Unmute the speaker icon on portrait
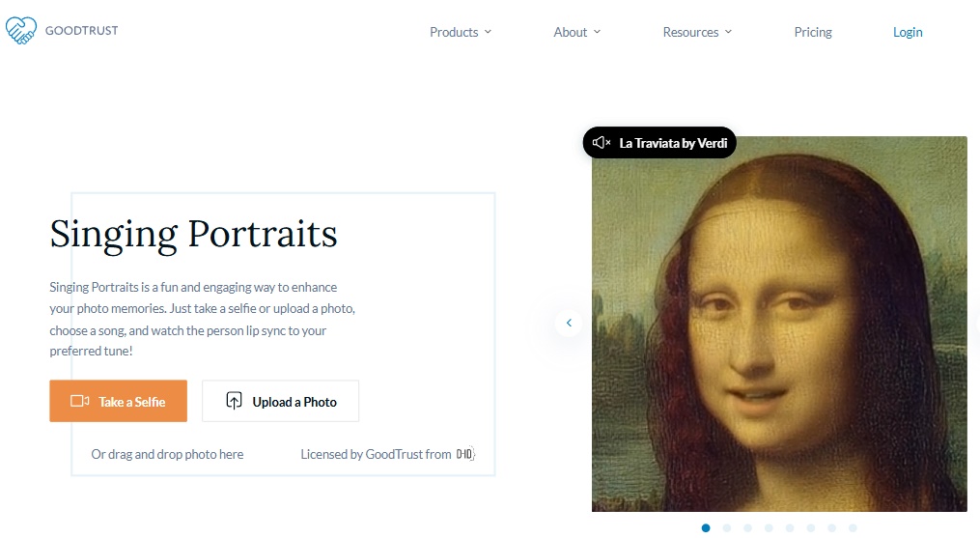This screenshot has width=980, height=538. click(602, 143)
